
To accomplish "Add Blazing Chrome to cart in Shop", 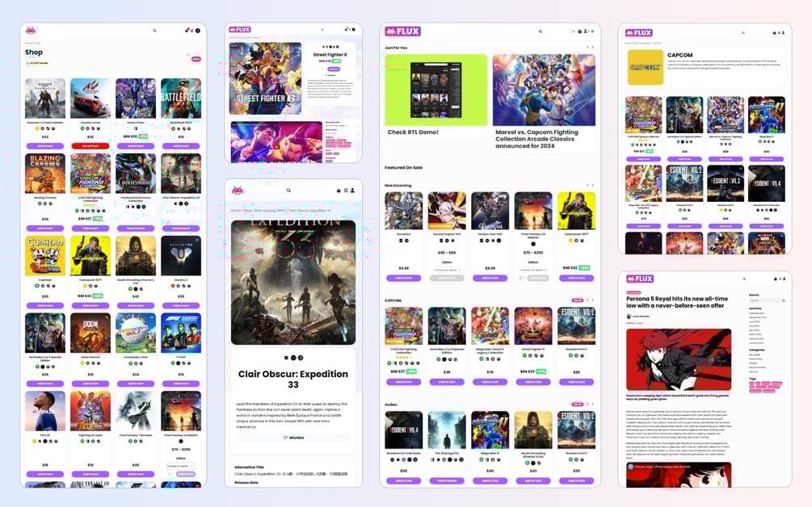I will click(x=45, y=228).
